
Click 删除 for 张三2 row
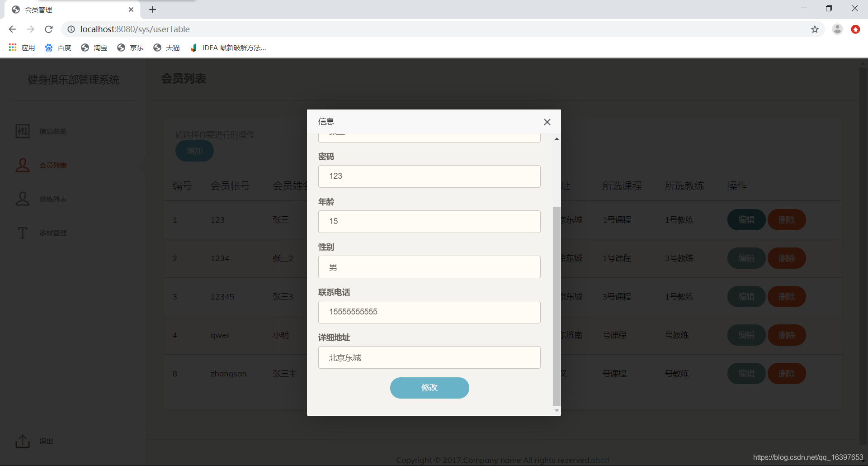pyautogui.click(x=787, y=258)
